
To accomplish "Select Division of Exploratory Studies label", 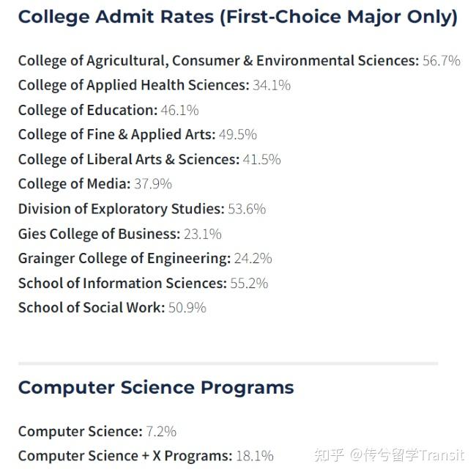I will point(121,209).
